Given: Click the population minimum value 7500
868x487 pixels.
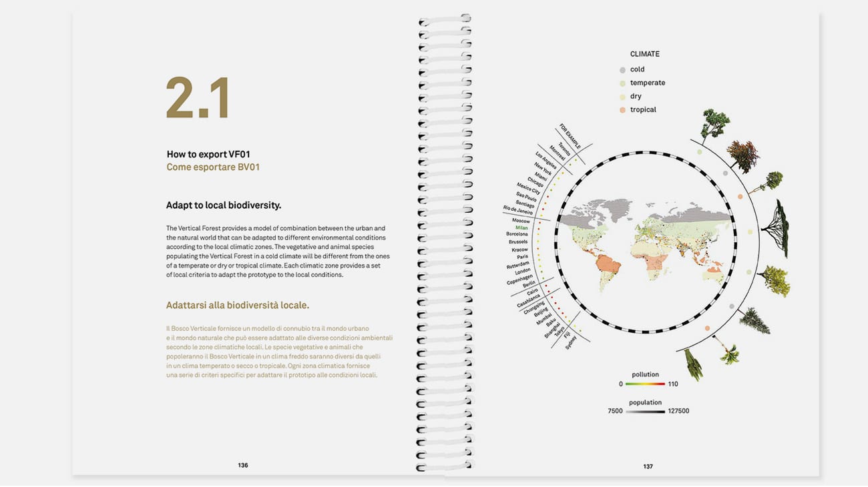Looking at the screenshot, I should coord(615,411).
